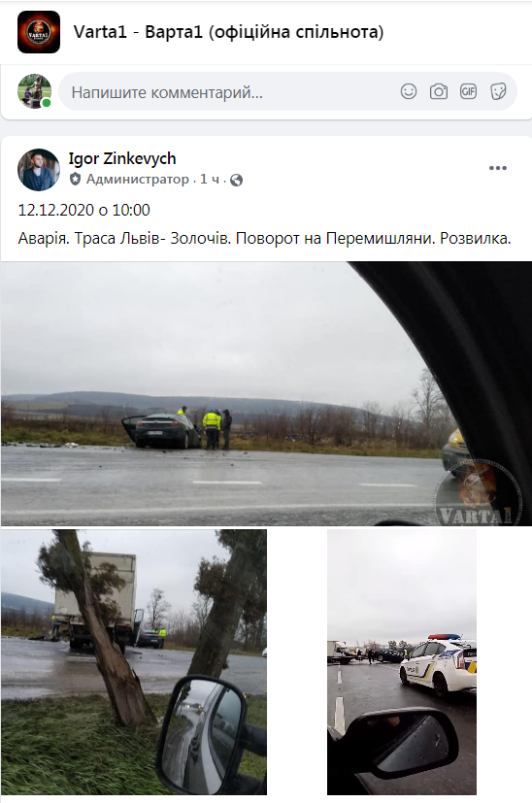The image size is (532, 803).
Task: Open the sticker picker icon
Action: click(498, 91)
